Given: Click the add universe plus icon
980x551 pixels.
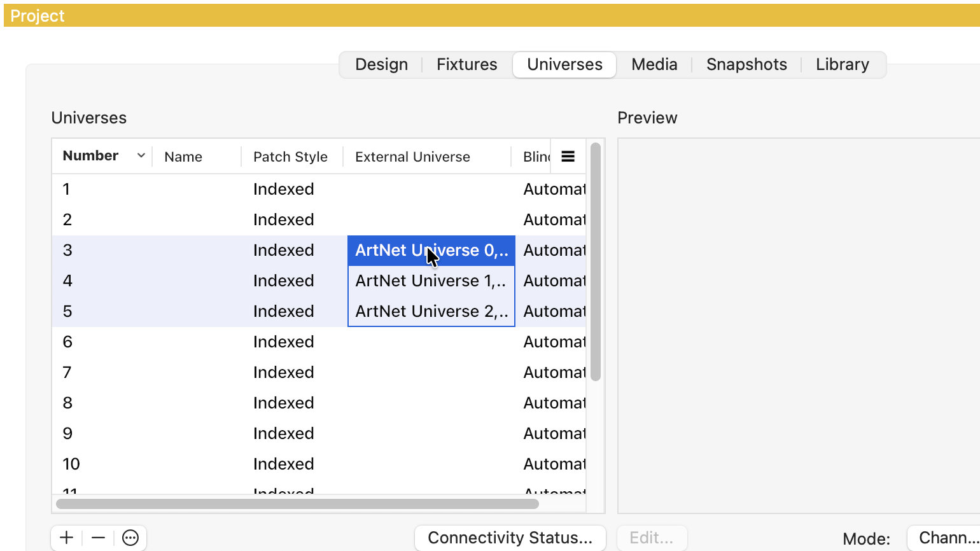Looking at the screenshot, I should pyautogui.click(x=67, y=538).
